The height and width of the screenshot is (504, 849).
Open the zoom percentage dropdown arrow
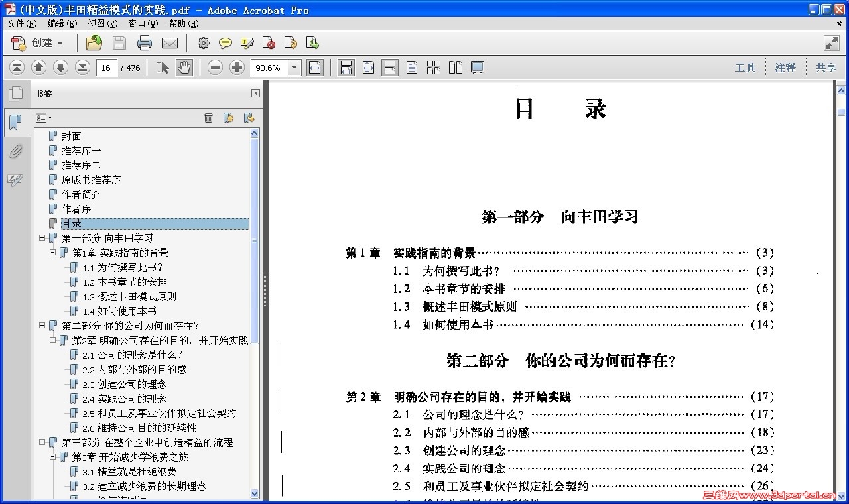294,68
